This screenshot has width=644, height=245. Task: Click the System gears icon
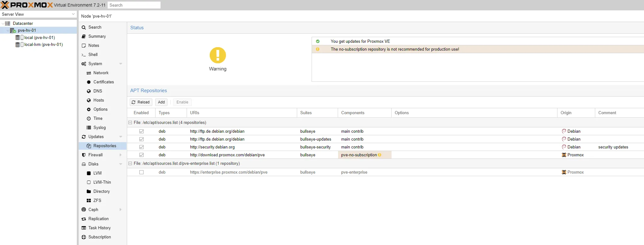pyautogui.click(x=84, y=64)
